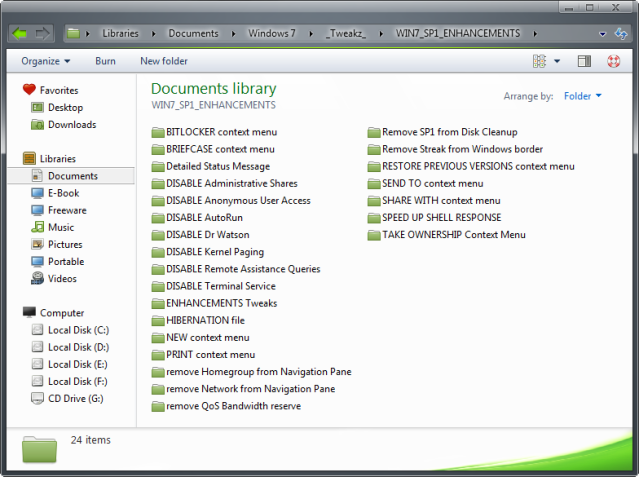Click 'remove Network from Navigation Pane' folder
Viewport: 639px width, 477px height.
pos(251,389)
